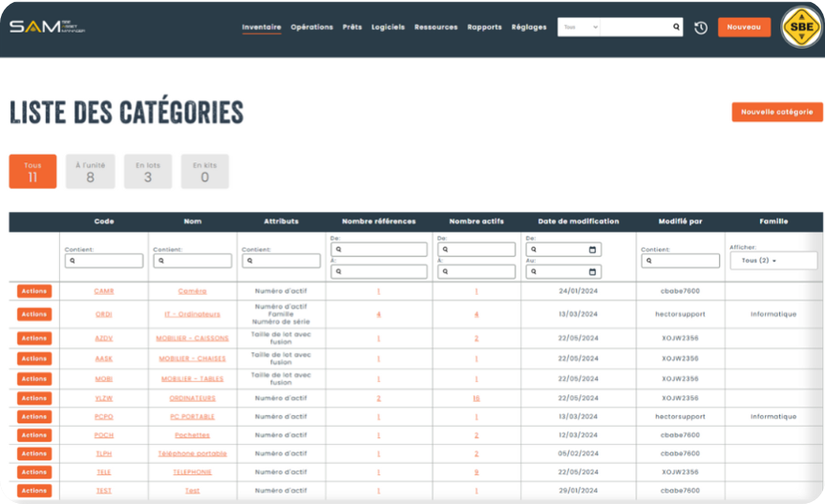Select the 'À l'unité' filter tile
This screenshot has height=504, width=825.
[91, 172]
